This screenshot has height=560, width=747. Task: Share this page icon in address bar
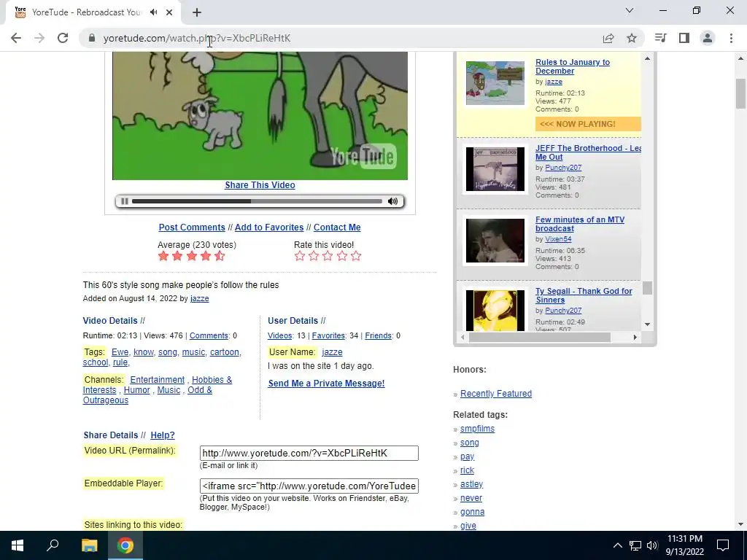point(608,38)
